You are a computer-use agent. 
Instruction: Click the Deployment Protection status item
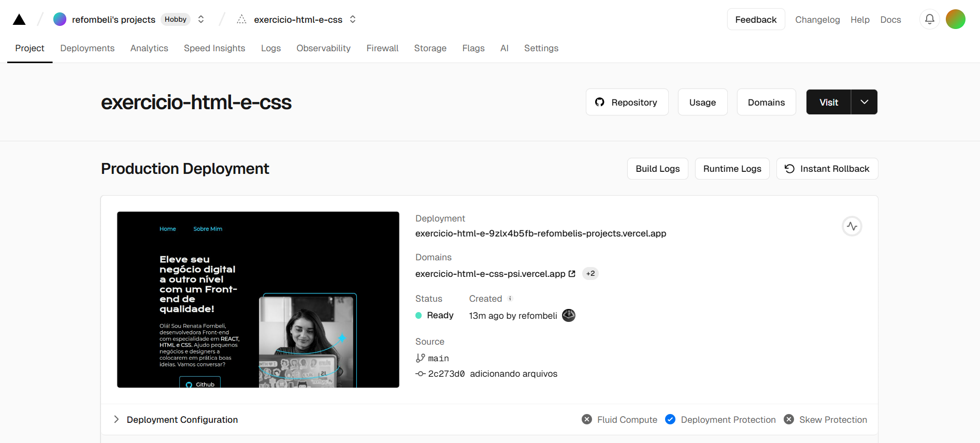(720, 420)
